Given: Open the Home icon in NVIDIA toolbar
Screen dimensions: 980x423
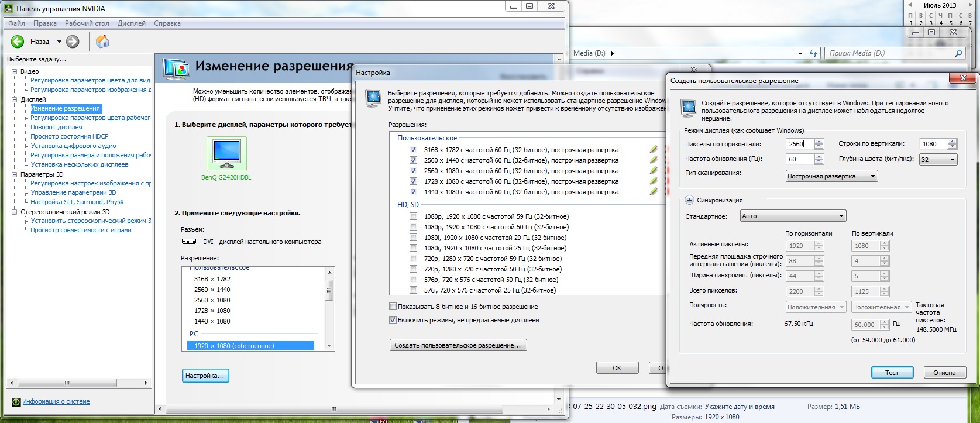Looking at the screenshot, I should [102, 42].
